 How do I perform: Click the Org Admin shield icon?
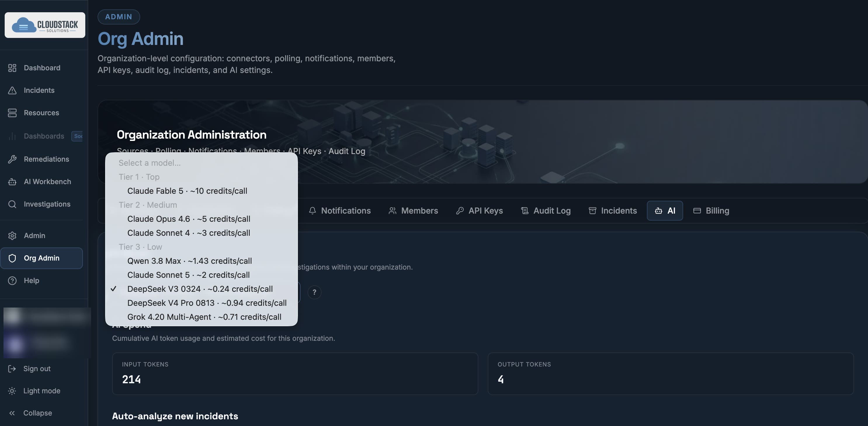[x=12, y=258]
